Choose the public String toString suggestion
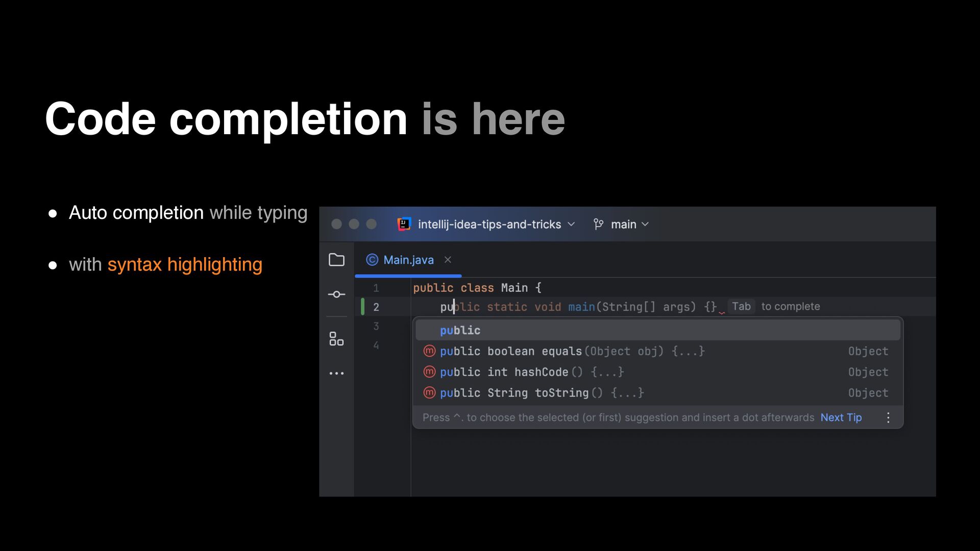Screen dimensions: 980x551 (541, 393)
